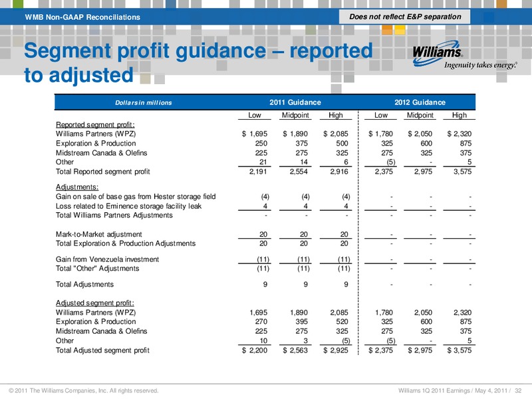Click the copyright notice in the footer
The width and height of the screenshot is (532, 399).
pyautogui.click(x=84, y=390)
